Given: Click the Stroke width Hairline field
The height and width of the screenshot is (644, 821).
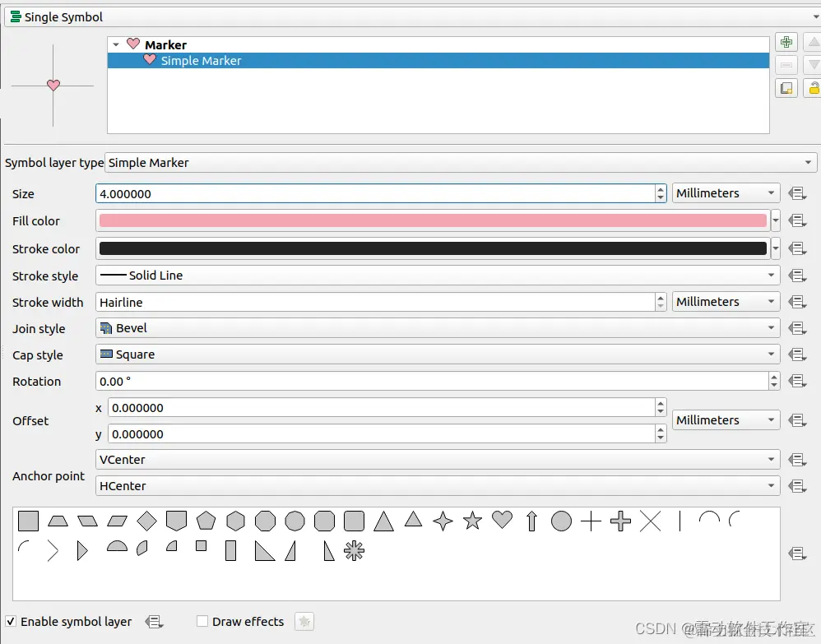Looking at the screenshot, I should 375,302.
